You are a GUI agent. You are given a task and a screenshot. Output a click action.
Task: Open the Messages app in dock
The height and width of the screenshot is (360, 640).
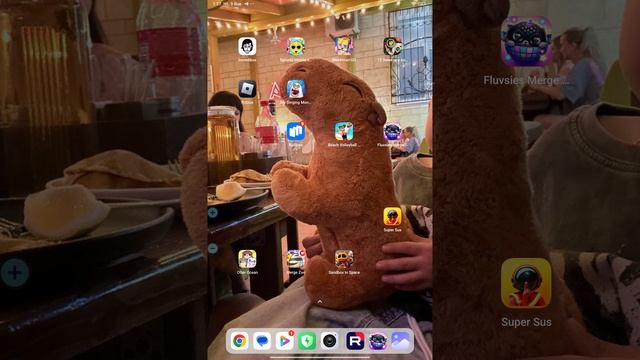[262, 341]
